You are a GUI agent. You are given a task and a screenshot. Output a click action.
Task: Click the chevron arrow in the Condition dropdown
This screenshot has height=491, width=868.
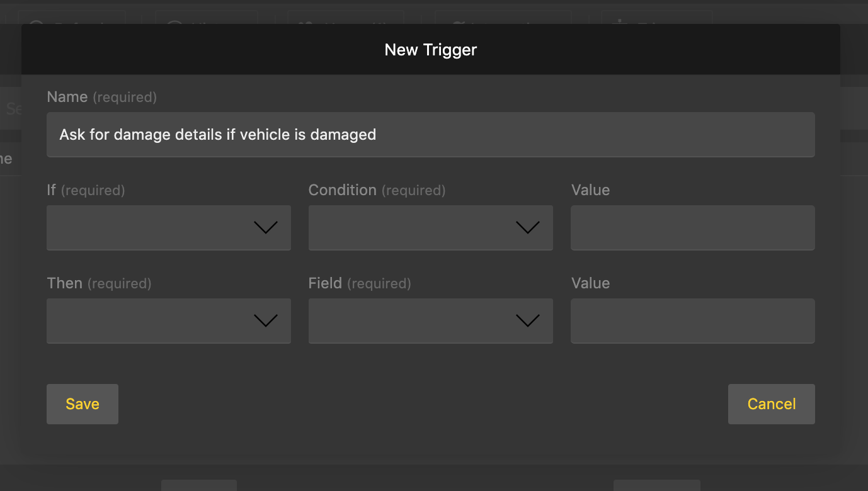527,228
